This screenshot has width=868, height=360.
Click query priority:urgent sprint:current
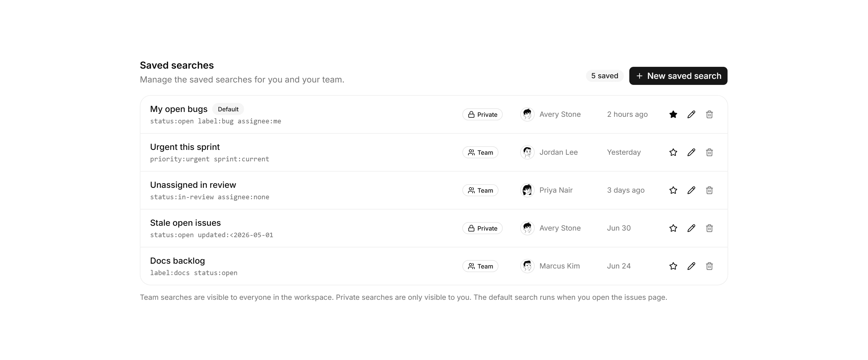[209, 159]
